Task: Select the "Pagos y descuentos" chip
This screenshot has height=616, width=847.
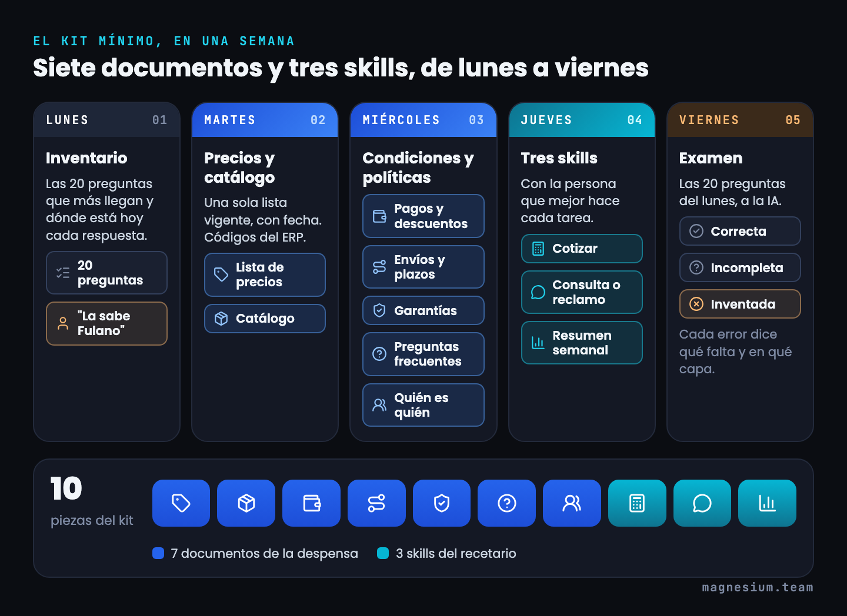Action: pyautogui.click(x=423, y=216)
